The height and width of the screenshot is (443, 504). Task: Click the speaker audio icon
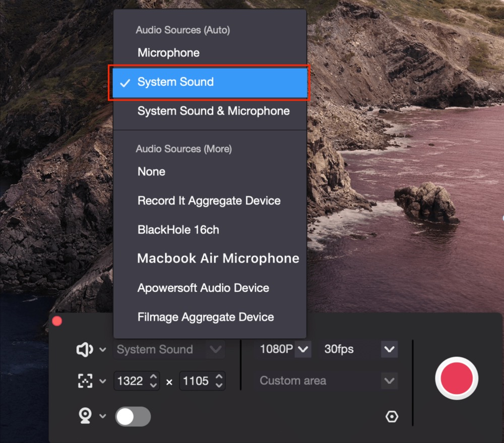click(x=85, y=349)
